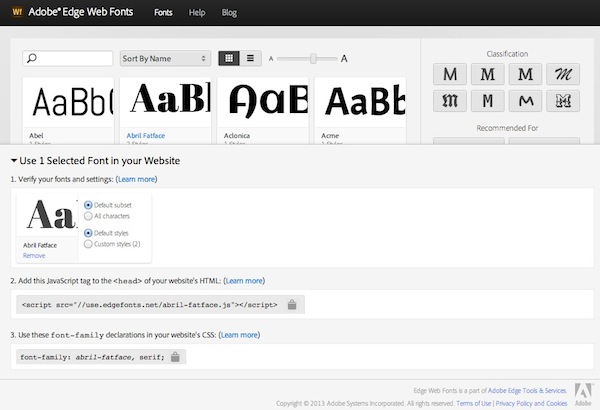Viewport: 600px width, 410px height.
Task: Select the decorative classification M button
Action: coord(563,101)
